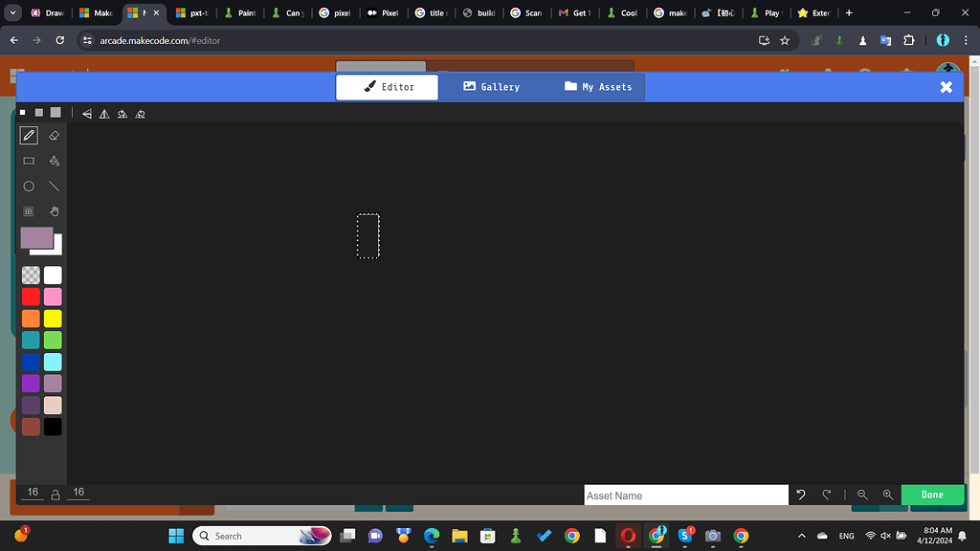Viewport: 980px width, 551px height.
Task: Switch to the Gallery tab
Action: (x=491, y=86)
